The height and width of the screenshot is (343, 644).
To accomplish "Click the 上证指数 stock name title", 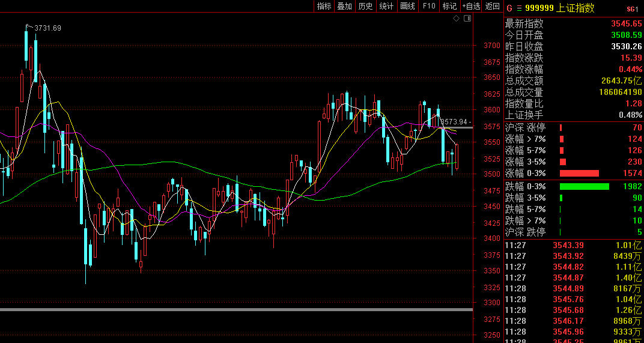I will pos(577,8).
